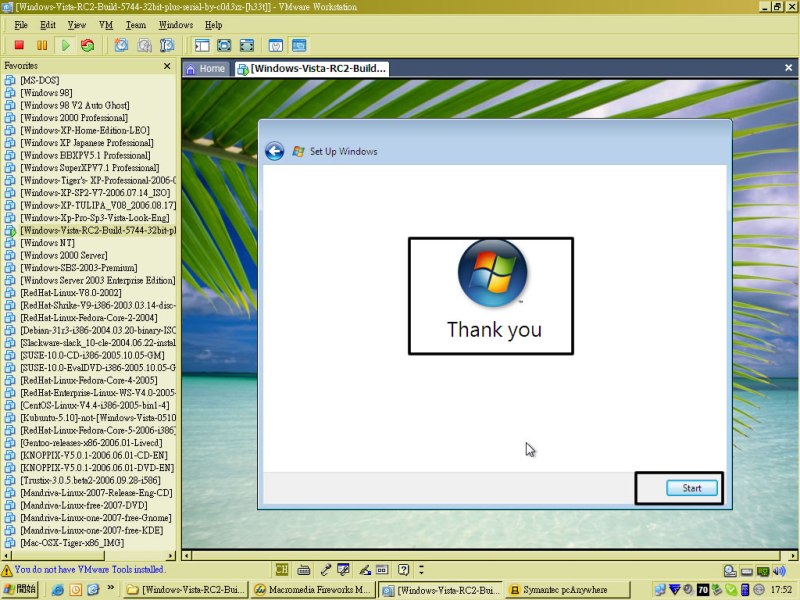
Task: Click the Internet Explorer quick launch icon
Action: coord(58,590)
